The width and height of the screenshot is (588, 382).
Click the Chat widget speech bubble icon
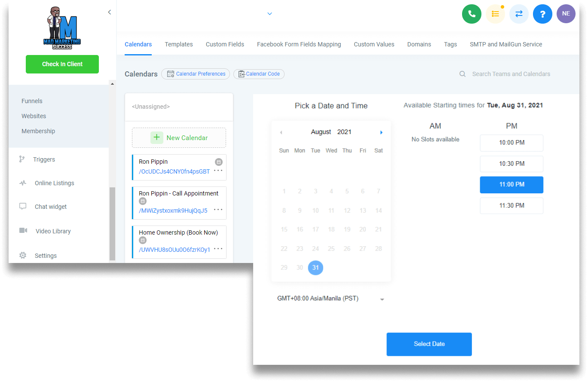click(23, 206)
